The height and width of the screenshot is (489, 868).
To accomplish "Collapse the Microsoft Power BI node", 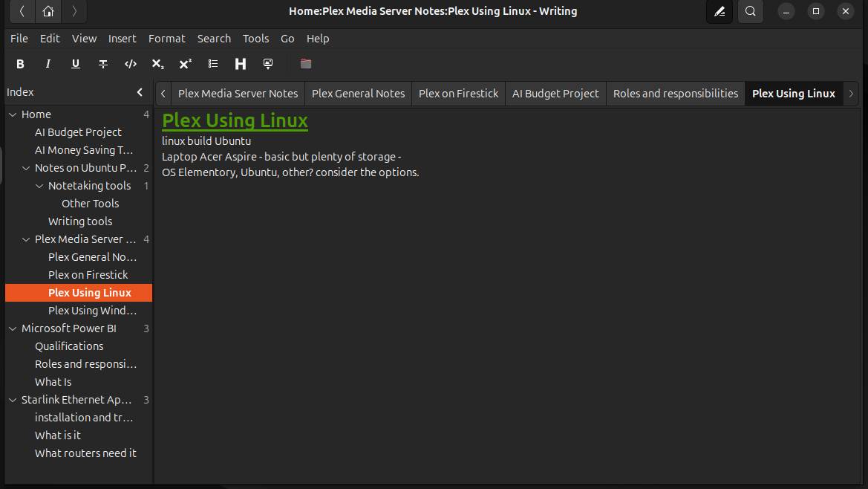I will (x=13, y=328).
